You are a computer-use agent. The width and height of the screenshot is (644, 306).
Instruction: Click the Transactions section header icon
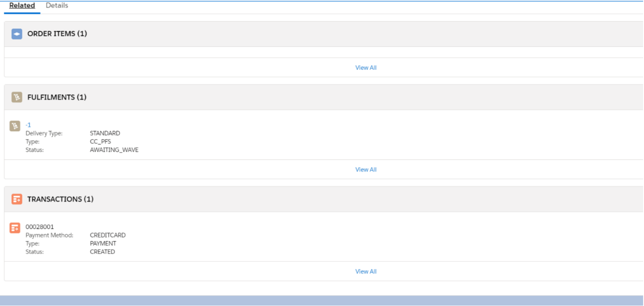tap(17, 199)
